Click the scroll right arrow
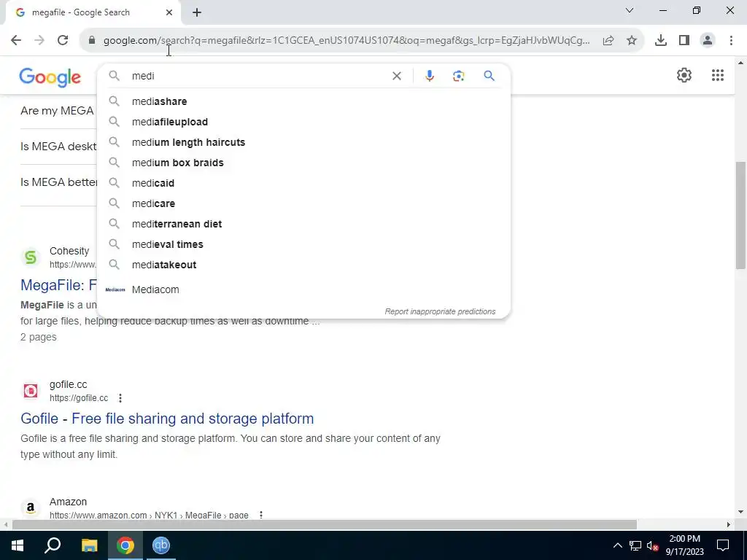This screenshot has width=747, height=560. tap(729, 525)
